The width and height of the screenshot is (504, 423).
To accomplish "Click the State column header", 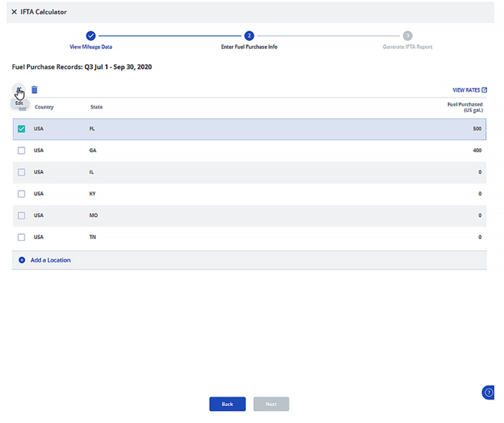I will (97, 107).
